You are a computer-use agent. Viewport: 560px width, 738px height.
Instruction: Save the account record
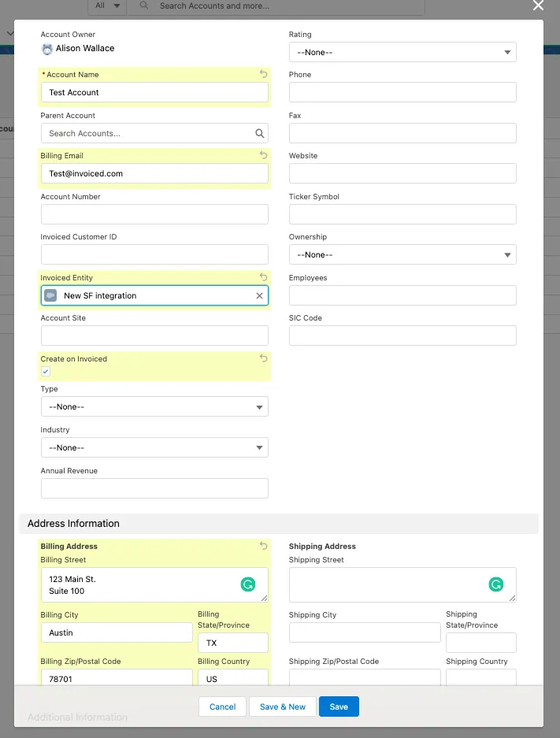(339, 706)
